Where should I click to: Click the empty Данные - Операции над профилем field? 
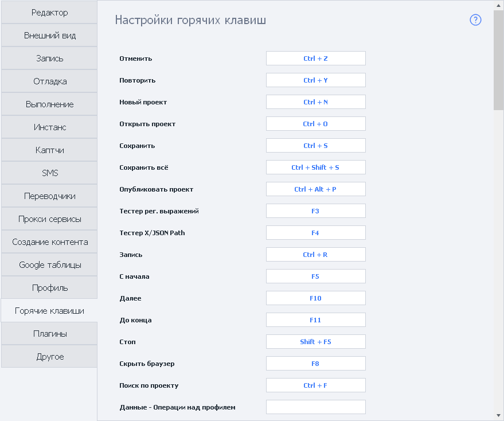(315, 407)
